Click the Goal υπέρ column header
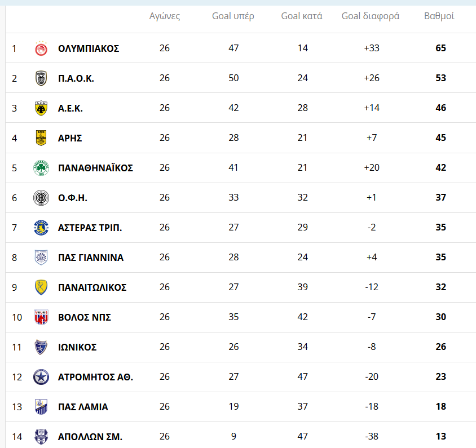The height and width of the screenshot is (448, 476). 233,16
